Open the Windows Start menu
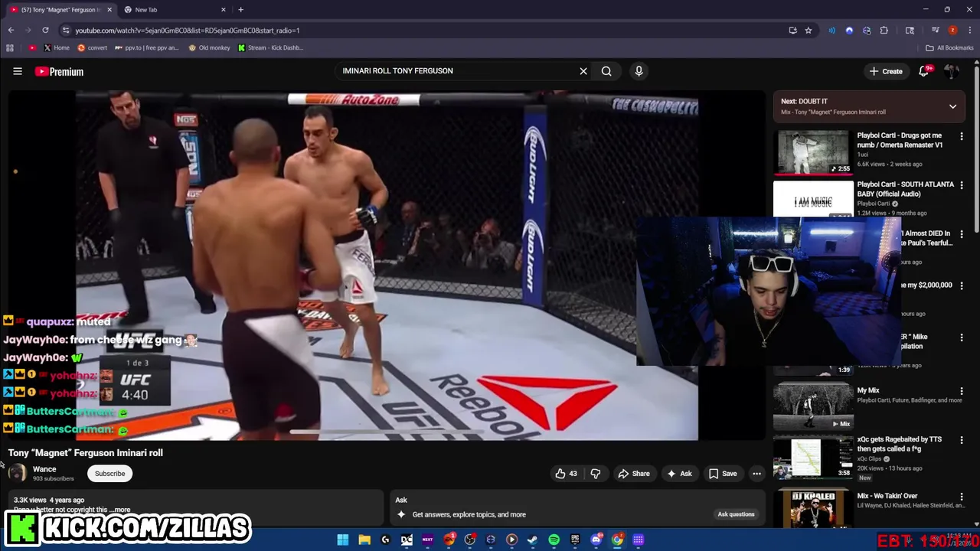The image size is (980, 551). (342, 540)
